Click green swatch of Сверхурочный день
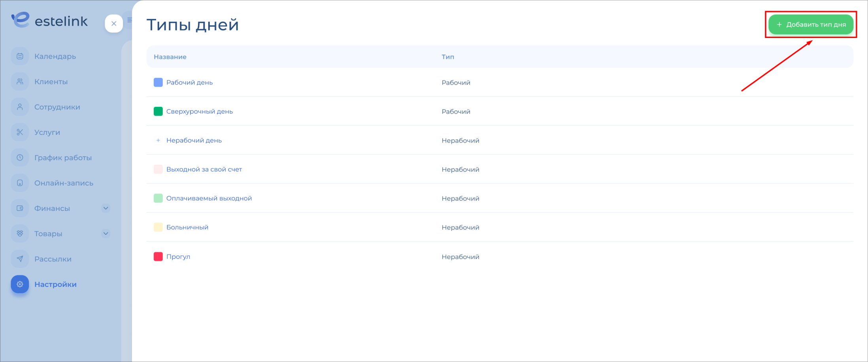 (158, 111)
